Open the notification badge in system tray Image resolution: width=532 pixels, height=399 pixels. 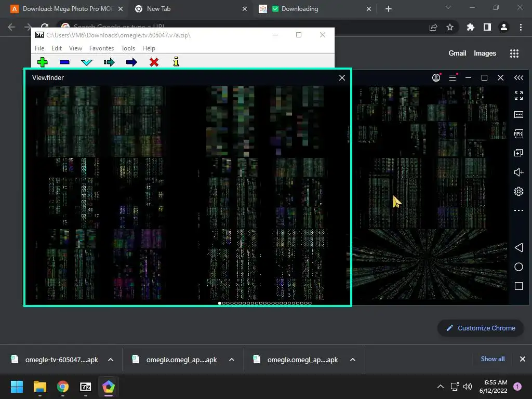pos(517,387)
